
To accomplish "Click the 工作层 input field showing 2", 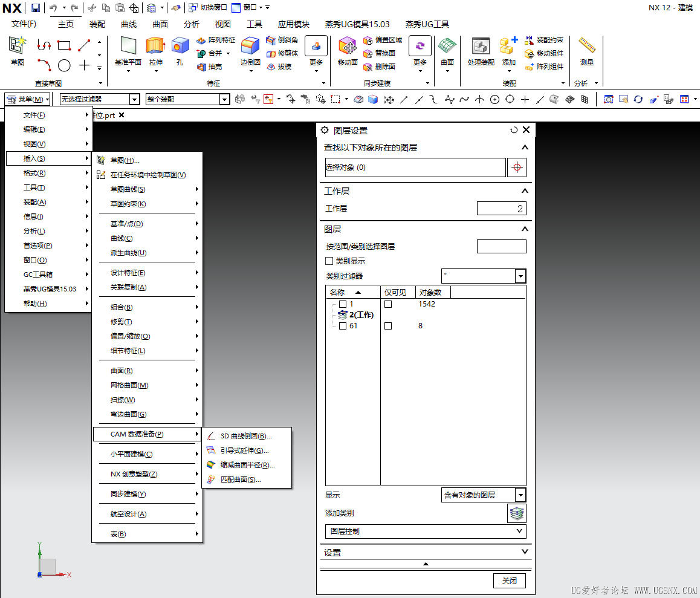I will tap(503, 208).
